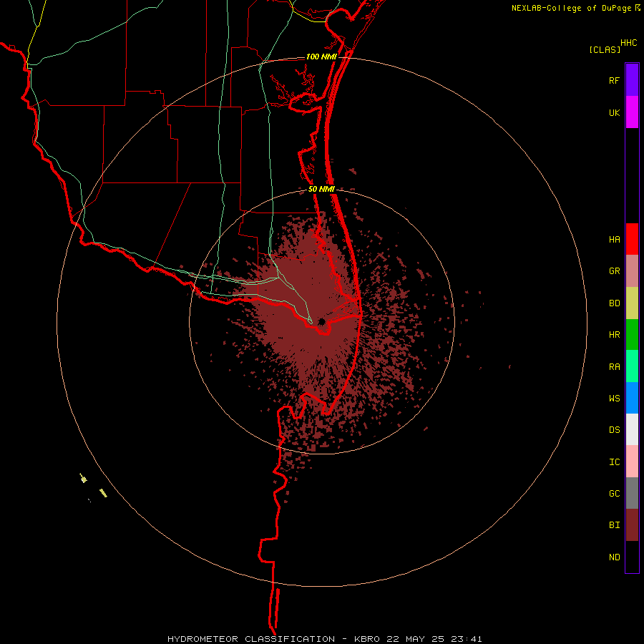Click the black radar site dot
The width and height of the screenshot is (644, 644).
click(321, 321)
